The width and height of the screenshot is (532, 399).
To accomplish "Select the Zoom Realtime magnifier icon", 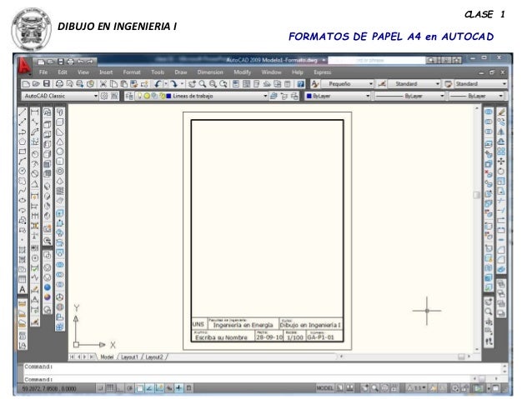I will [x=203, y=84].
